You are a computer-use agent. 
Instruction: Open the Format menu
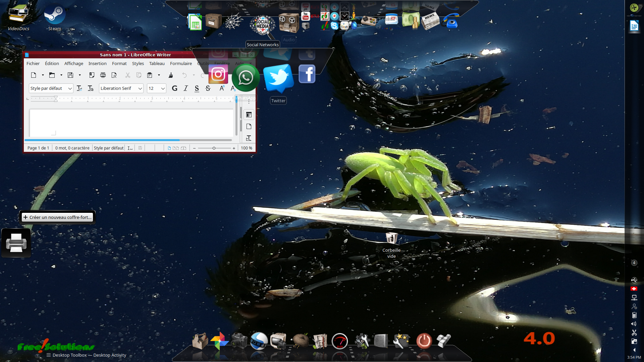point(119,63)
